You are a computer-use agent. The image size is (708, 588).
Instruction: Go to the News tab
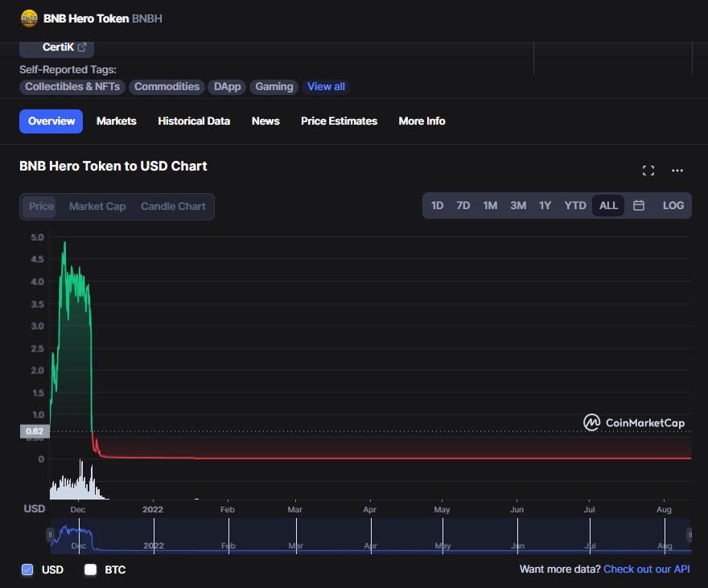265,121
